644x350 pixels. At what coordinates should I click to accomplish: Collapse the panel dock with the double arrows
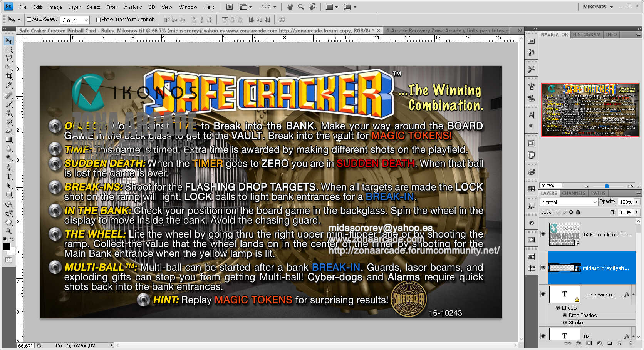535,28
